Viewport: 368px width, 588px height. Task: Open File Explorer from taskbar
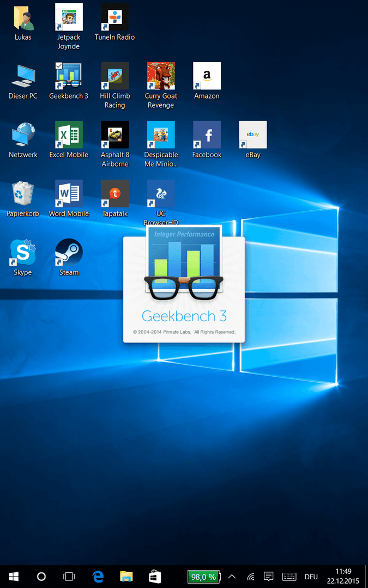(126, 577)
